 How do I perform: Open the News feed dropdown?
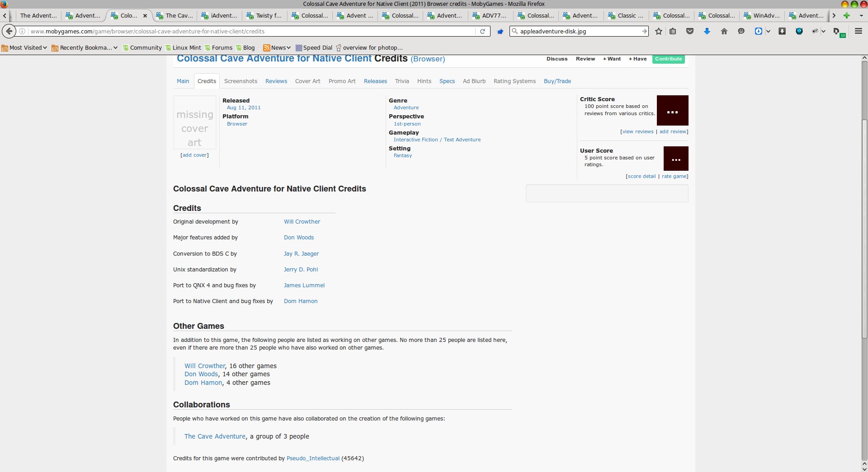click(x=277, y=47)
